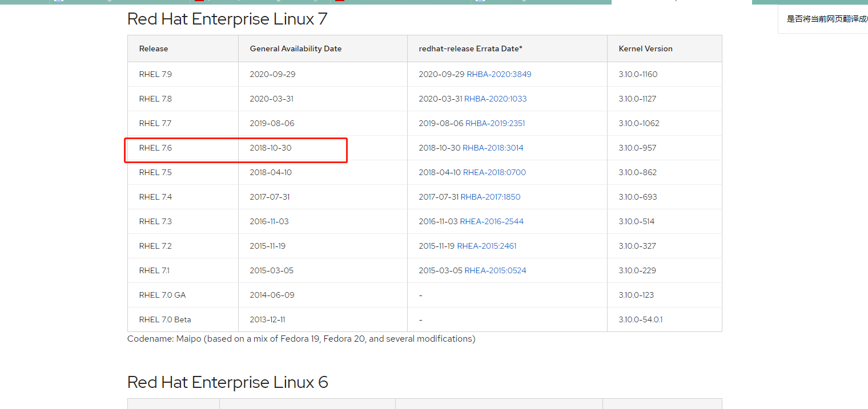Screen dimensions: 868x409
Task: Click RHEL 7.6 General Availability date 2018-10-30
Action: tap(271, 148)
